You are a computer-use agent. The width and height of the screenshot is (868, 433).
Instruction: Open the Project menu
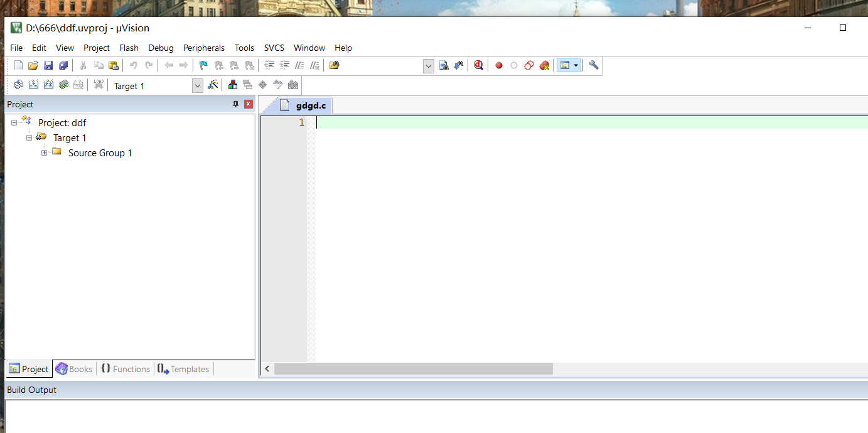click(97, 48)
